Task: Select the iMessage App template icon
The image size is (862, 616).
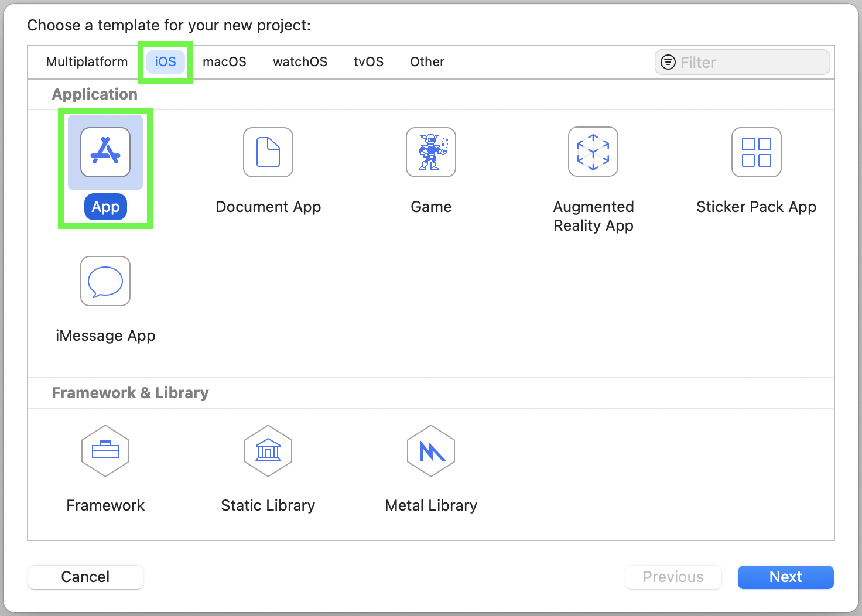Action: 105,281
